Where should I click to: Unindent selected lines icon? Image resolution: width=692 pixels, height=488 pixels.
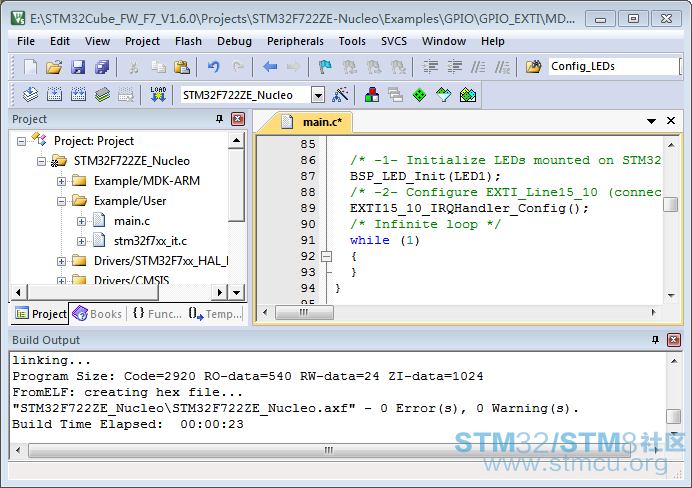454,67
